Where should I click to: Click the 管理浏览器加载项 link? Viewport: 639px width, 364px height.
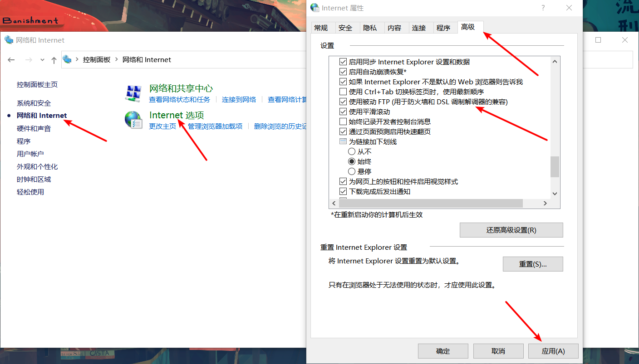click(215, 126)
